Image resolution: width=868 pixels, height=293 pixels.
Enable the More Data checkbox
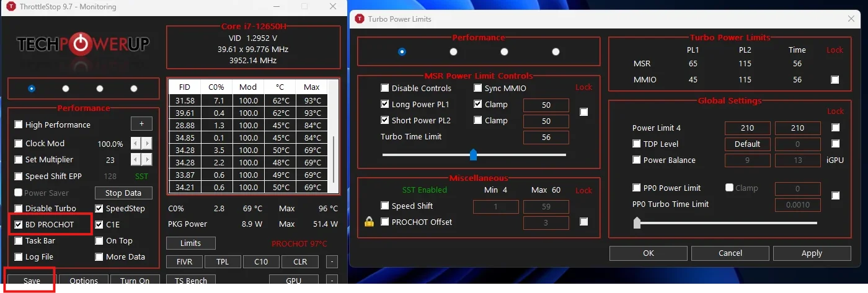pyautogui.click(x=100, y=256)
